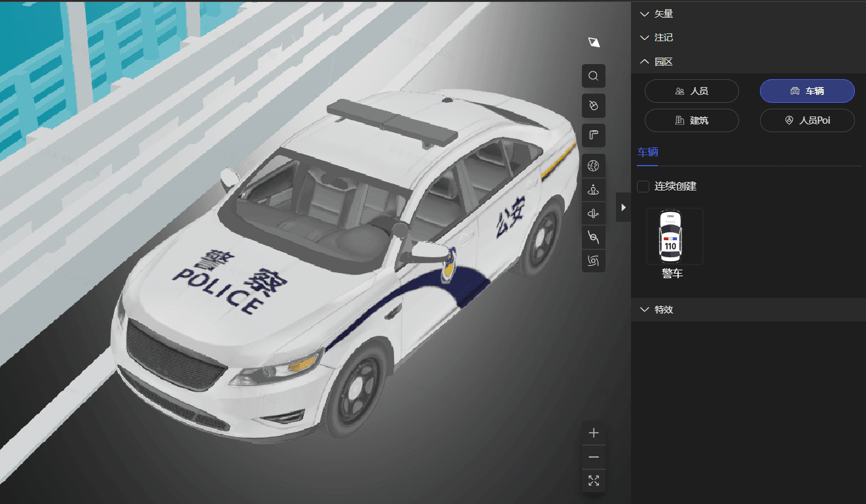Screen dimensions: 866x504
Task: Collapse the side panel with arrow handle
Action: pyautogui.click(x=623, y=207)
